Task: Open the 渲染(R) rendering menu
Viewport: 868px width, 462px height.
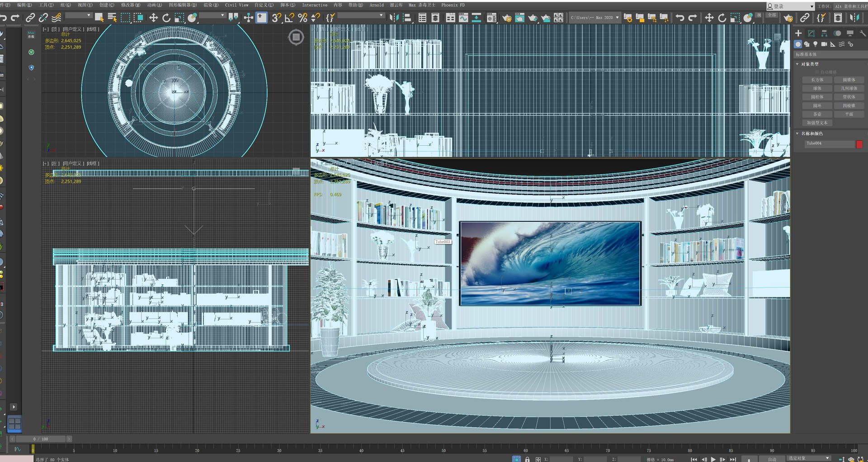Action: [211, 5]
